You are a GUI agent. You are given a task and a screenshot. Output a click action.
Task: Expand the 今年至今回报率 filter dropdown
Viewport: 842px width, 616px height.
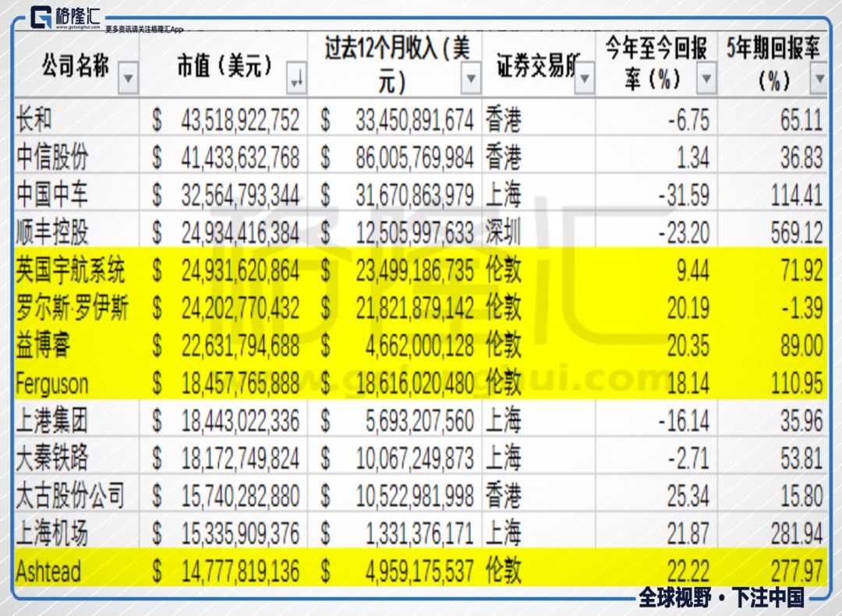[x=706, y=79]
